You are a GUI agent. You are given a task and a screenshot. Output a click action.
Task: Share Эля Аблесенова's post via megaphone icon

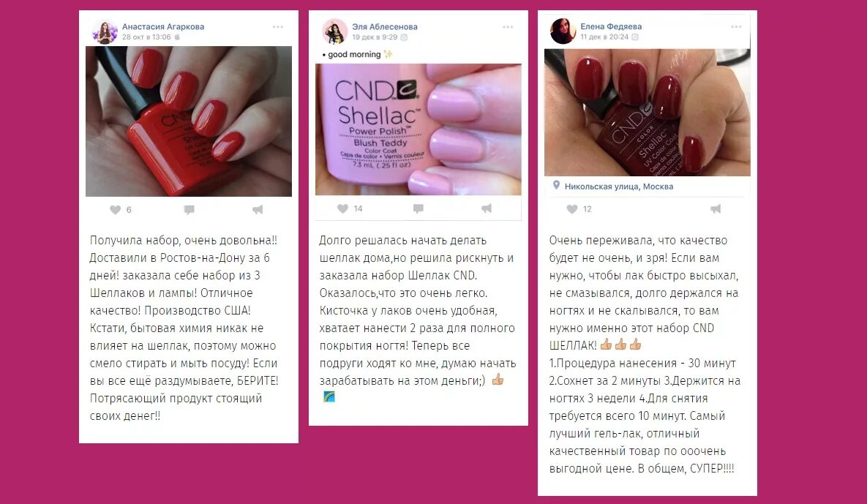[487, 208]
